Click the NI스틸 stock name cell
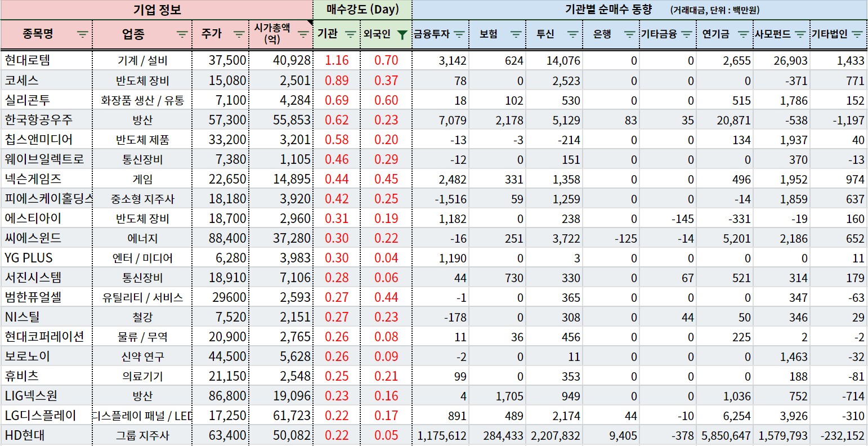Screen dimensions: 868x446 [46, 317]
